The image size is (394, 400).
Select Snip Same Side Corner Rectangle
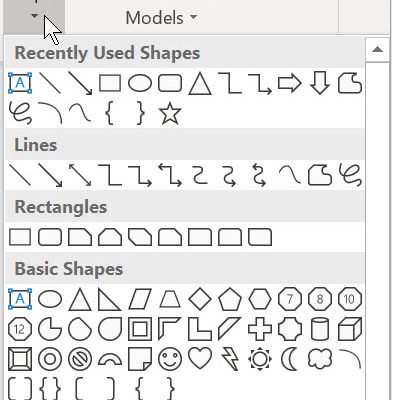click(110, 237)
